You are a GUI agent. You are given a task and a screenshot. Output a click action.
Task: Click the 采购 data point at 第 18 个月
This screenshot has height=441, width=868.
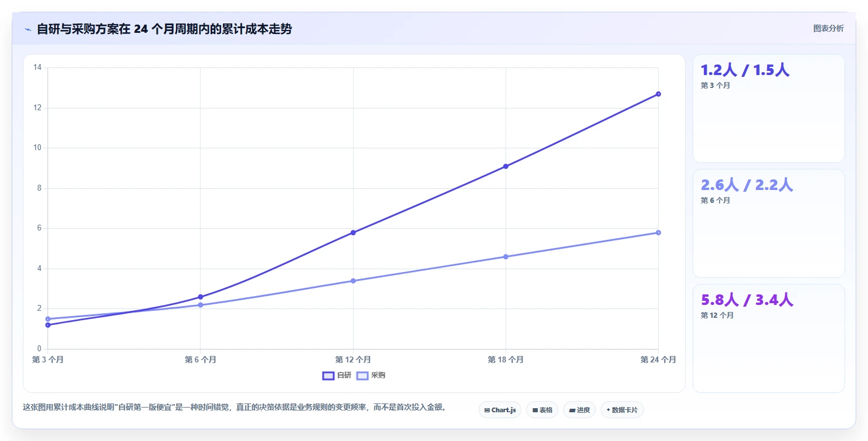click(506, 257)
